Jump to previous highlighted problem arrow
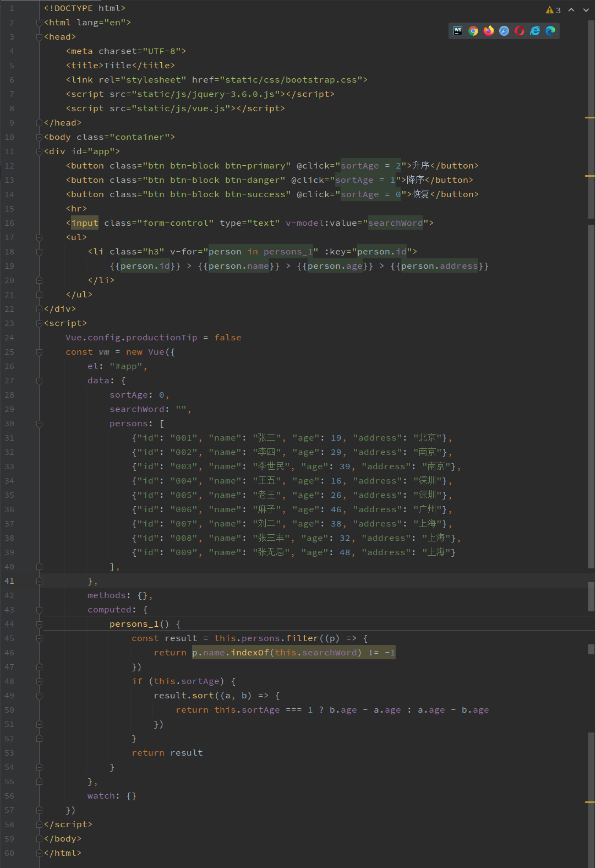The image size is (596, 868). (x=571, y=10)
